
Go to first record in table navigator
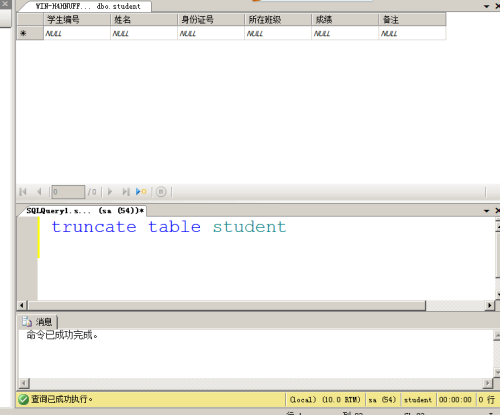click(23, 192)
